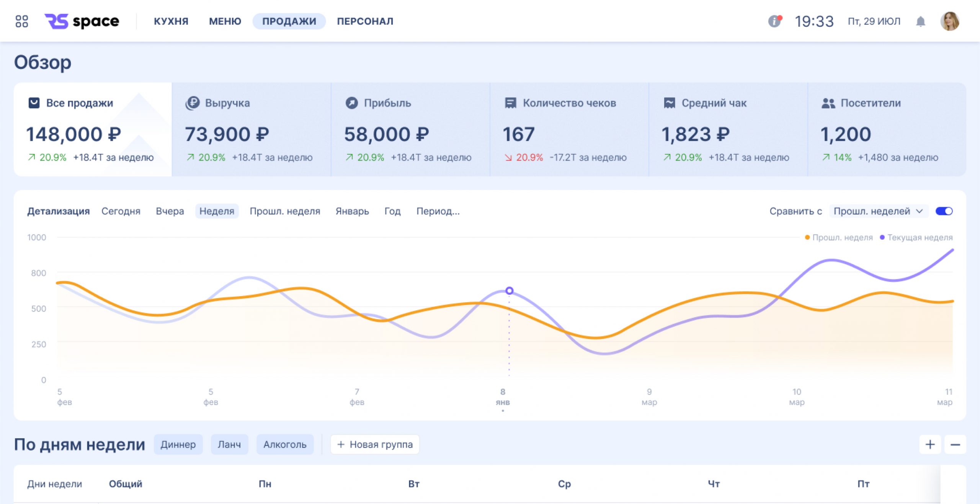Click the info icon with red dot
This screenshot has height=504, width=980.
(774, 21)
